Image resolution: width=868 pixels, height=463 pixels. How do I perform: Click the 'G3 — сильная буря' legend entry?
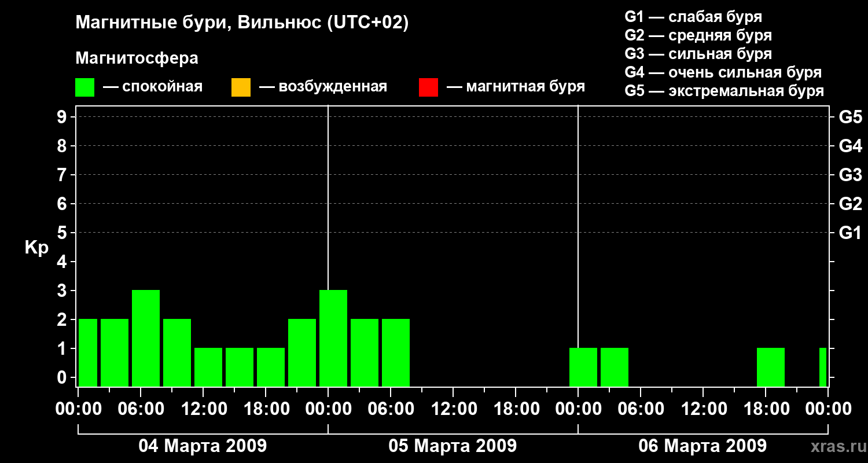[698, 54]
